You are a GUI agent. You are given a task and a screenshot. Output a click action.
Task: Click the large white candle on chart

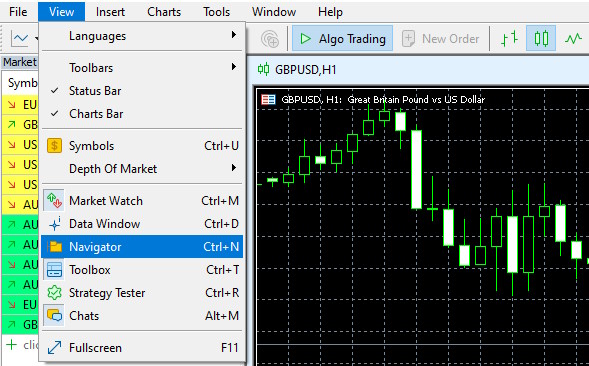point(416,169)
